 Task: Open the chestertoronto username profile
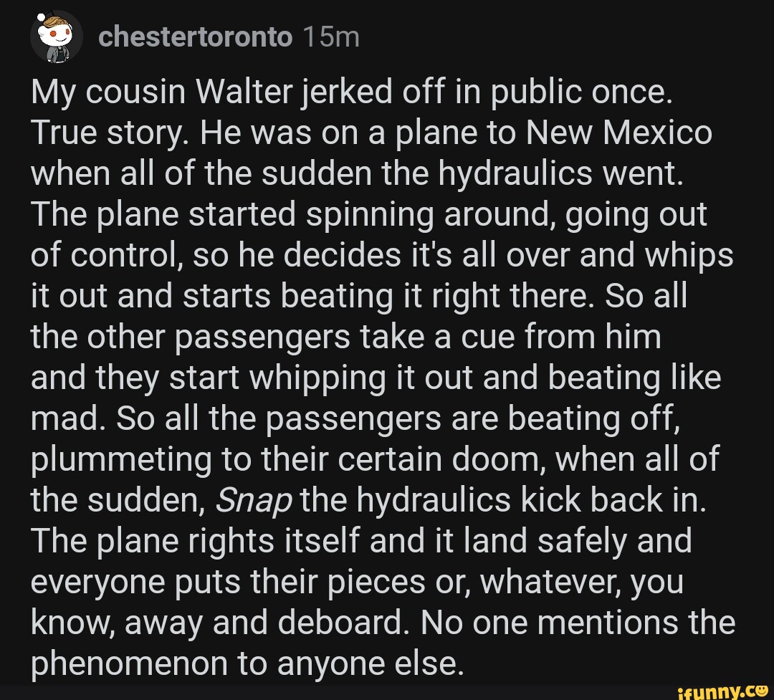[195, 35]
